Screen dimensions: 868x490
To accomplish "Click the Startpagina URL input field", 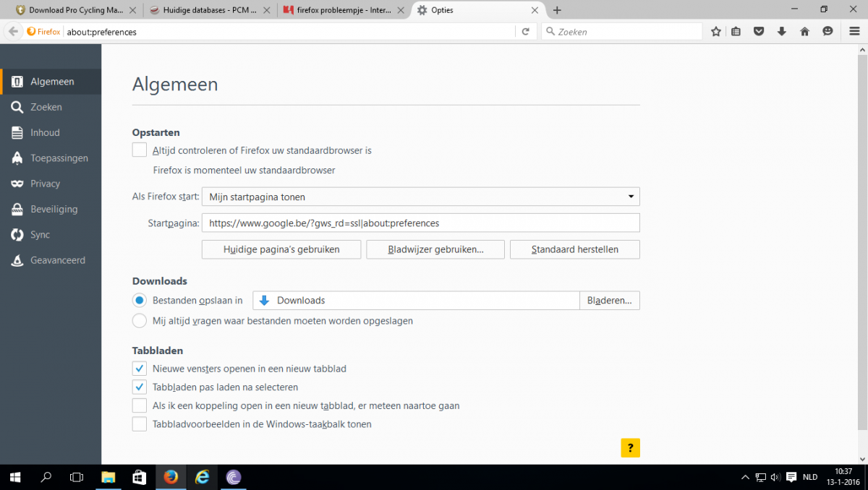I will click(421, 223).
